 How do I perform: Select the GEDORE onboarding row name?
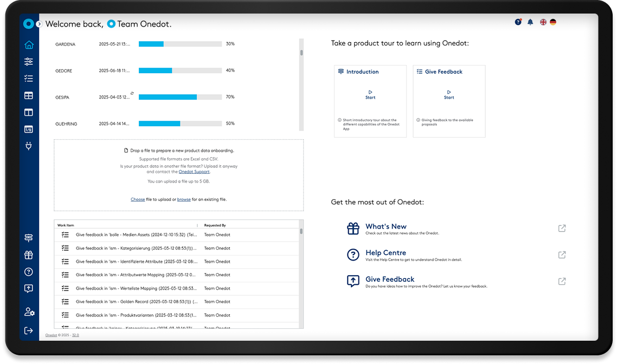(x=64, y=71)
